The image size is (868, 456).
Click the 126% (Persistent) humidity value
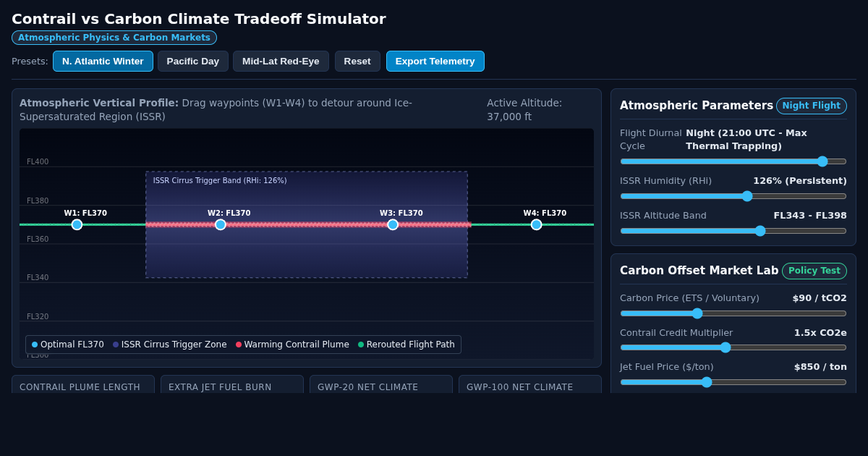pyautogui.click(x=800, y=181)
